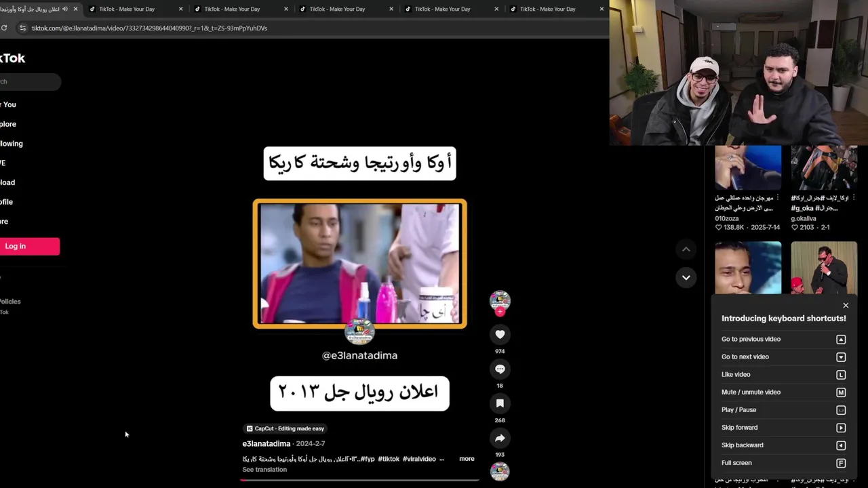
Task: Reload the page in browser toolbar
Action: point(4,28)
